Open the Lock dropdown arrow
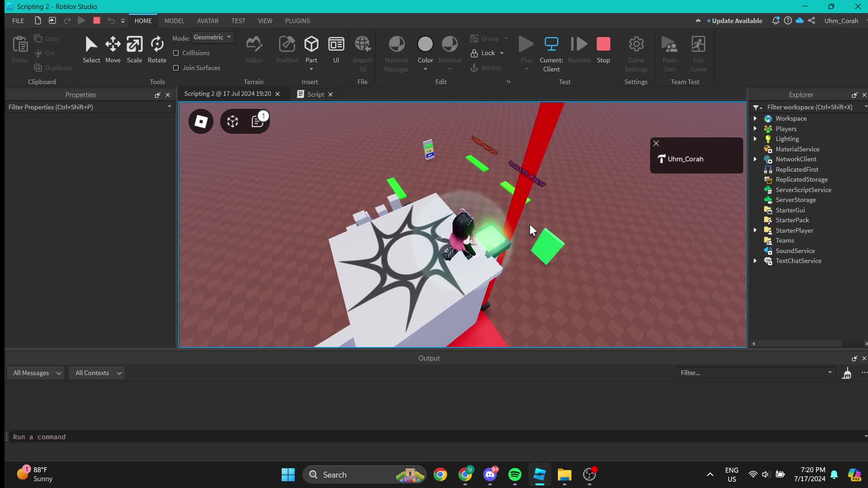 tap(502, 53)
